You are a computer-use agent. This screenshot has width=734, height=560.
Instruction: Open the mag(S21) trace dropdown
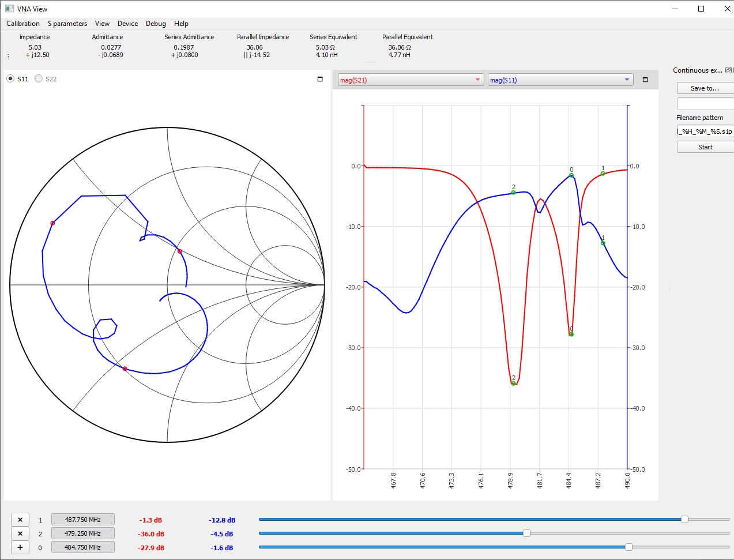[411, 80]
